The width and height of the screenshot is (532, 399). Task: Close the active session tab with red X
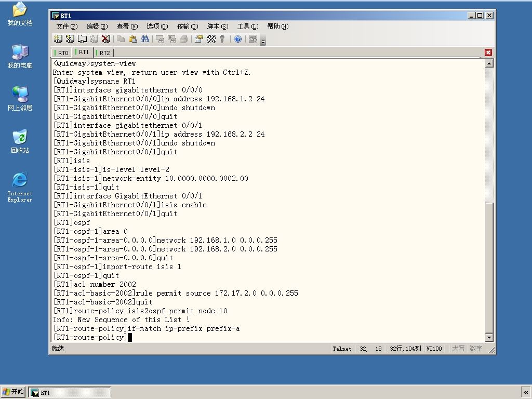click(x=488, y=52)
